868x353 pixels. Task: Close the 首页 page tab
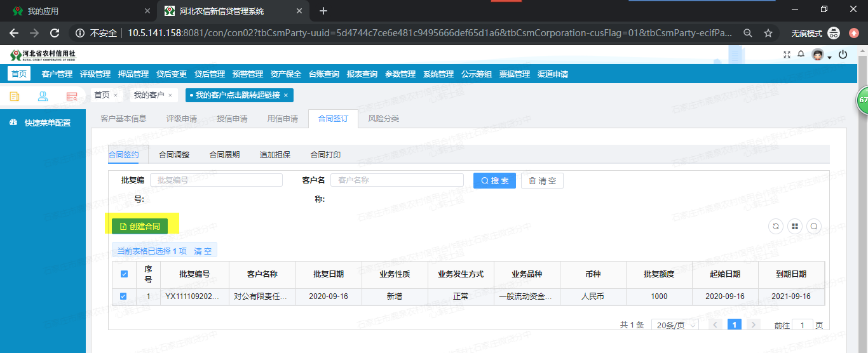tap(115, 95)
